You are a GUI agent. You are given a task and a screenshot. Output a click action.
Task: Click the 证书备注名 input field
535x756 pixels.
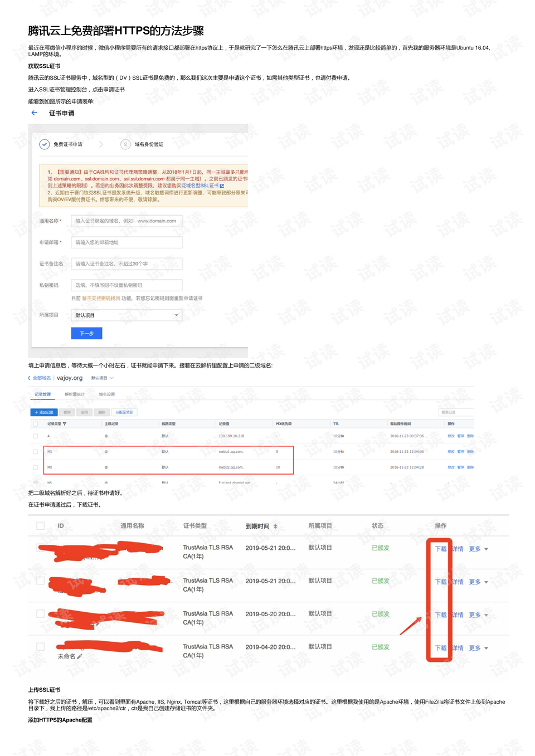tap(127, 264)
